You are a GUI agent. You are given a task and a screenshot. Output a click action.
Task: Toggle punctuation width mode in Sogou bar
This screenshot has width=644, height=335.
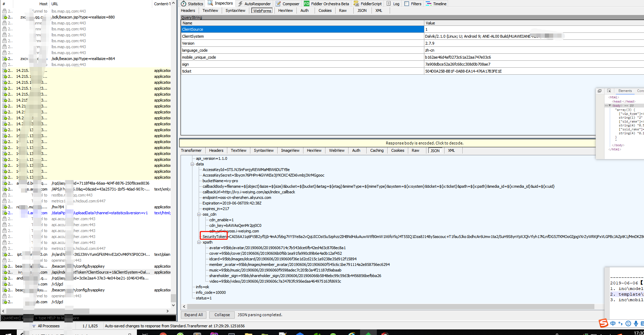point(620,323)
